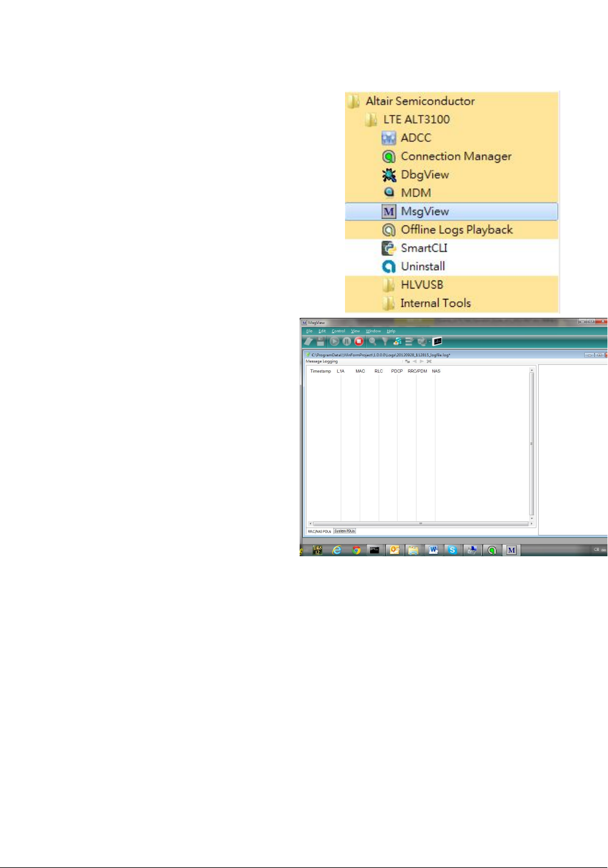Open the Connection Manager taskbar icon

491,550
